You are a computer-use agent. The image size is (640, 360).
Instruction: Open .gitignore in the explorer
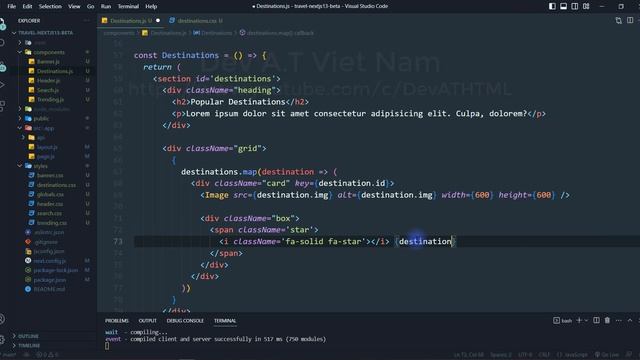click(46, 242)
